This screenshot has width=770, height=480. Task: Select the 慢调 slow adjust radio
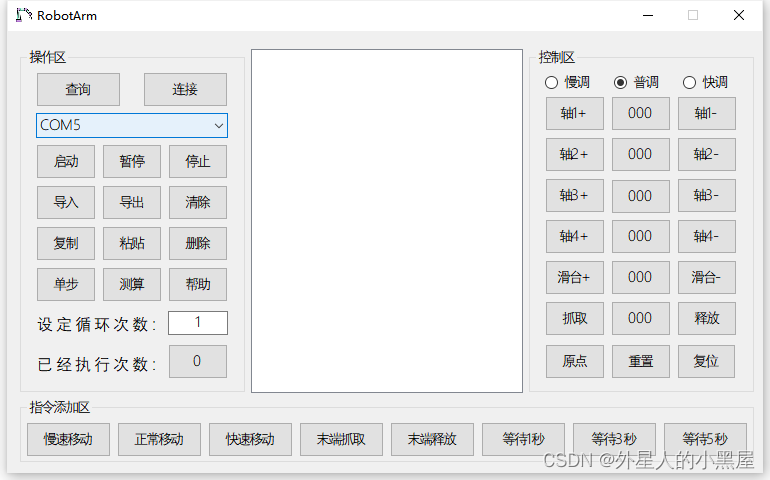tap(567, 82)
